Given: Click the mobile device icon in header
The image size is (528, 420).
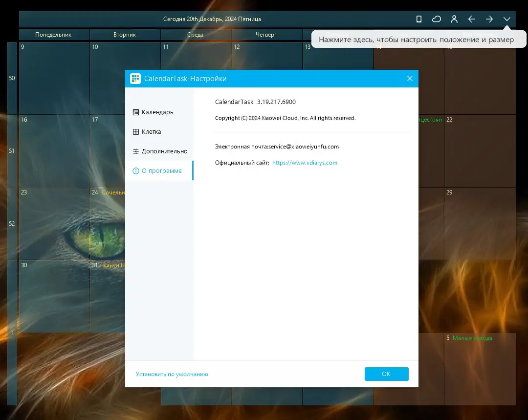Looking at the screenshot, I should click(418, 19).
